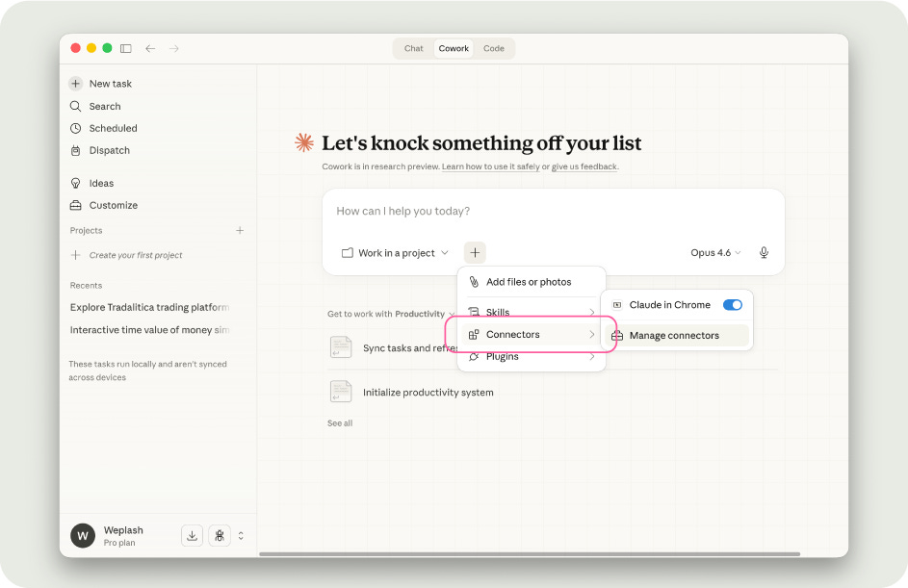The image size is (908, 588).
Task: Choose Add files or photos
Action: click(x=532, y=282)
